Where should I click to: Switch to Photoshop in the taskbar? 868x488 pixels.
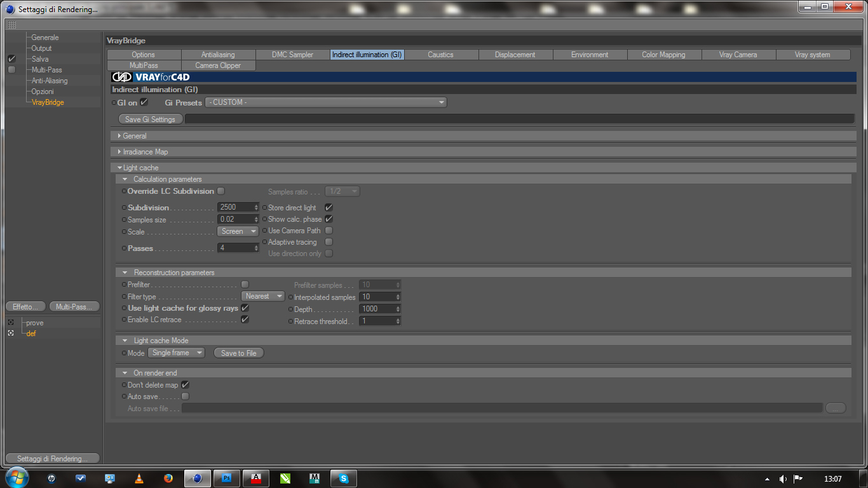coord(227,478)
